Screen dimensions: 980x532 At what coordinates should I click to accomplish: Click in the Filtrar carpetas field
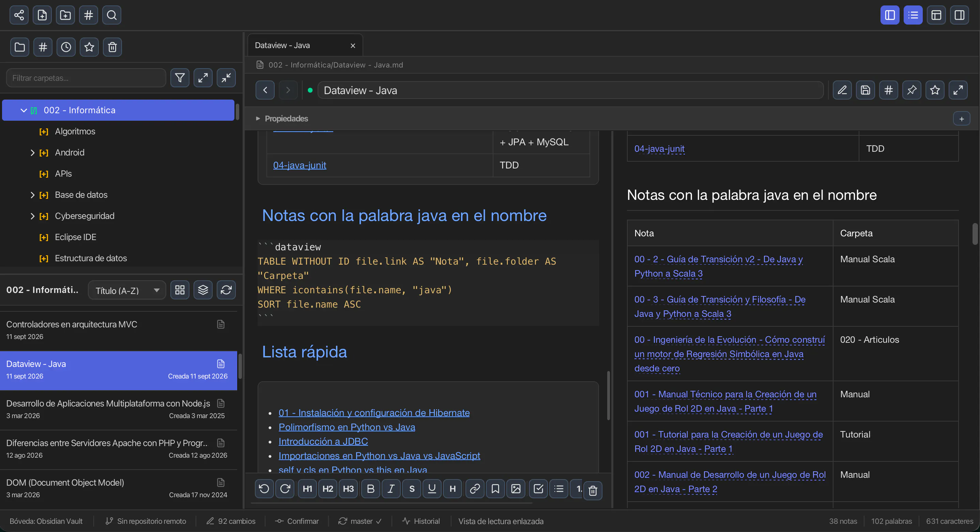coord(86,78)
